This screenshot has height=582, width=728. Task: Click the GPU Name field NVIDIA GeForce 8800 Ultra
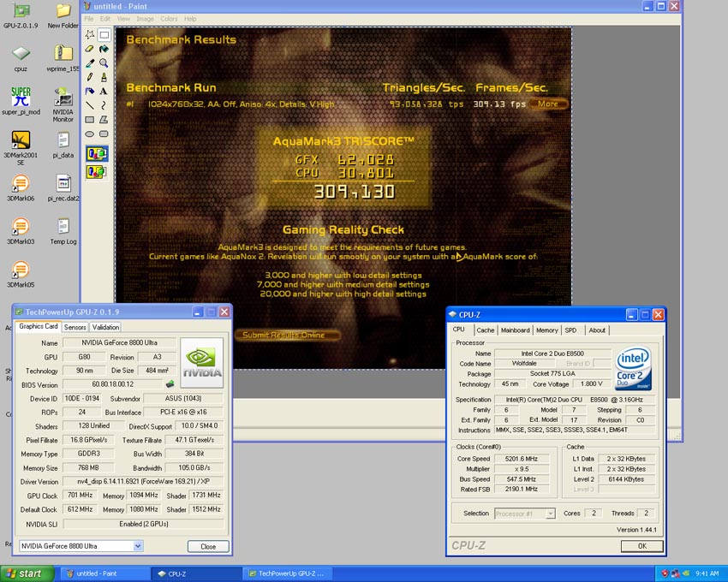tap(119, 342)
